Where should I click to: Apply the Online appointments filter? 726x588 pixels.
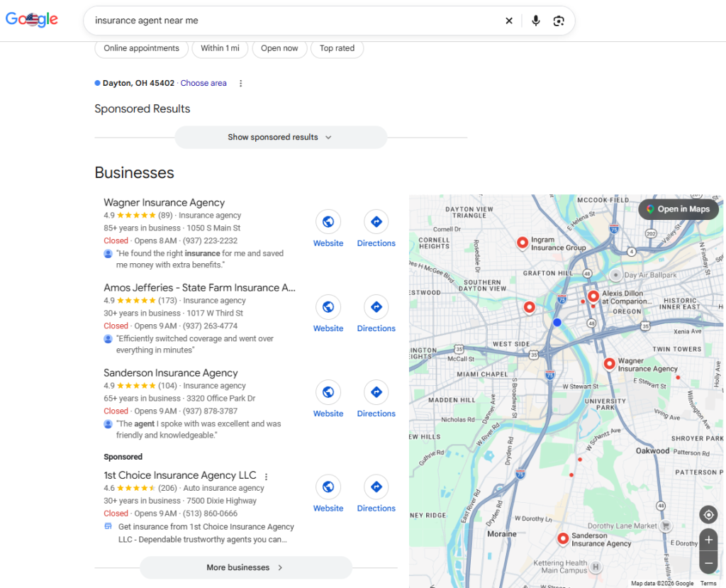141,48
